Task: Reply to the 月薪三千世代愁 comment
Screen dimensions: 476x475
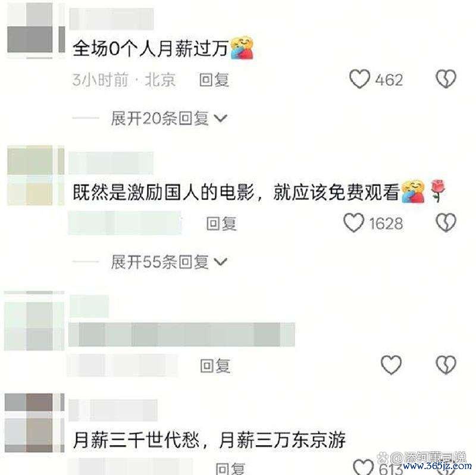Action: coord(230,468)
